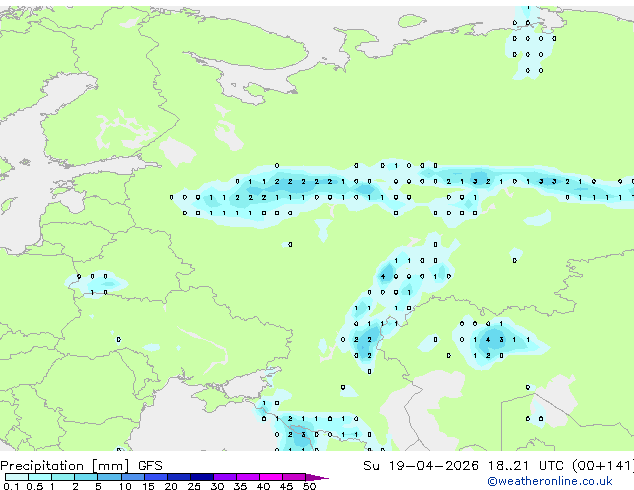Open the weatheronline.co.uk copyright link

550,481
